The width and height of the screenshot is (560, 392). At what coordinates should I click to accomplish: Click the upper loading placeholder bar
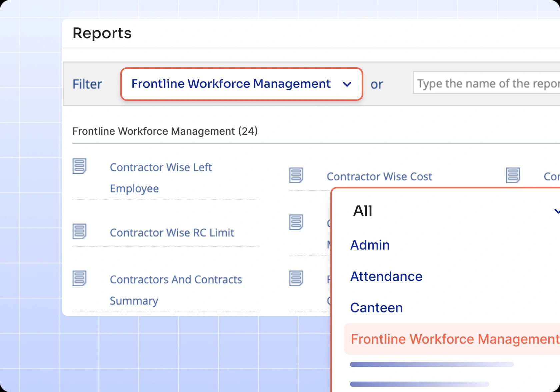coord(432,364)
